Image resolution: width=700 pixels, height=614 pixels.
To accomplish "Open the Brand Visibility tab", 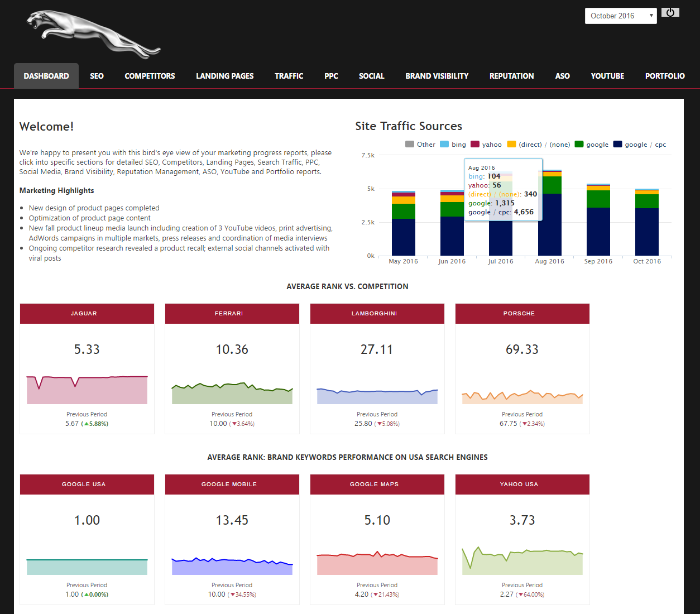I will pyautogui.click(x=437, y=76).
